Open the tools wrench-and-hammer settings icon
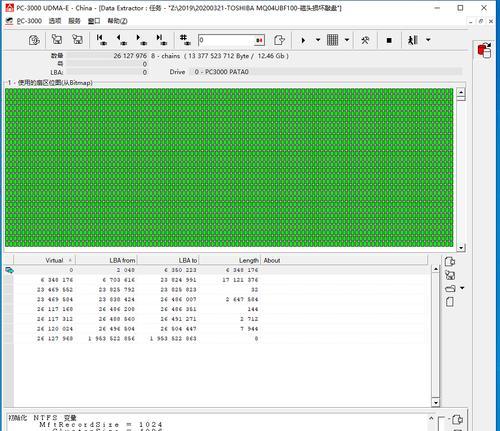Image resolution: width=500 pixels, height=431 pixels. 365,40
